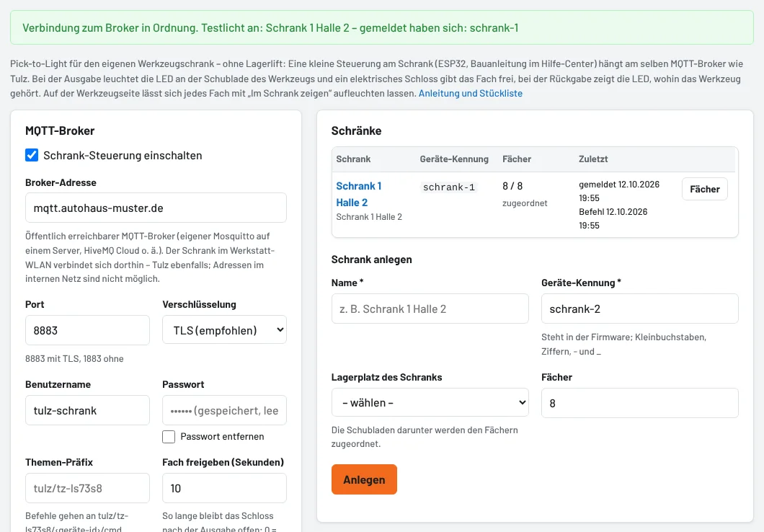Select the Port field showing 8883
The image size is (764, 532).
[87, 330]
